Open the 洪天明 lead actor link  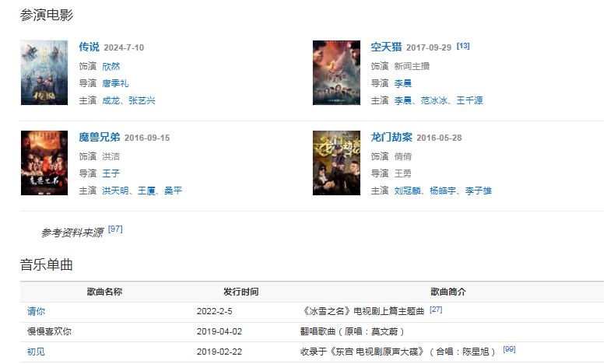pyautogui.click(x=115, y=191)
